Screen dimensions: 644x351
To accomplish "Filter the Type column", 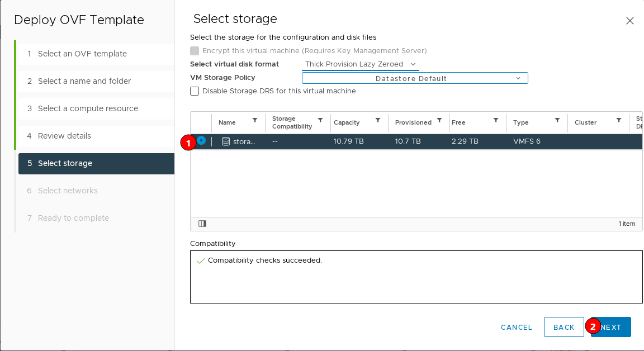I will pos(557,120).
